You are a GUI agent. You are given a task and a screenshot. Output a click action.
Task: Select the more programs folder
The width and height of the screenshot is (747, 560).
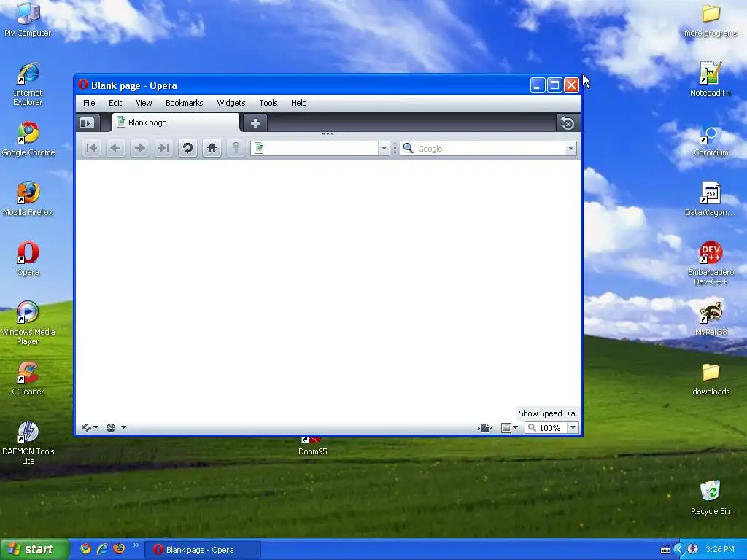point(711,20)
